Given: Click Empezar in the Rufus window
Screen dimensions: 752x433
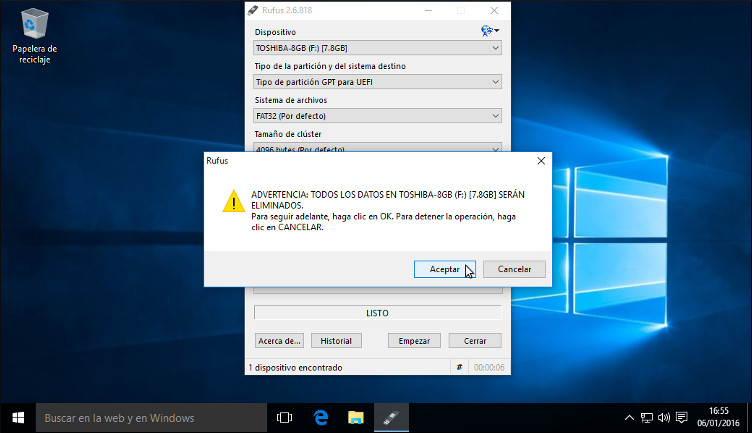Looking at the screenshot, I should click(x=414, y=341).
